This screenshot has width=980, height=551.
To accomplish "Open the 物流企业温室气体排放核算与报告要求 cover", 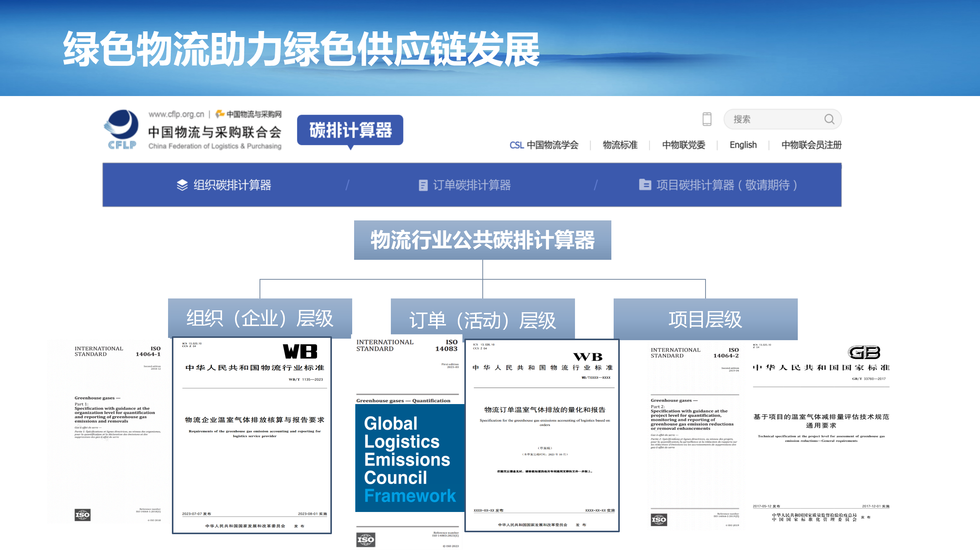I will point(252,435).
